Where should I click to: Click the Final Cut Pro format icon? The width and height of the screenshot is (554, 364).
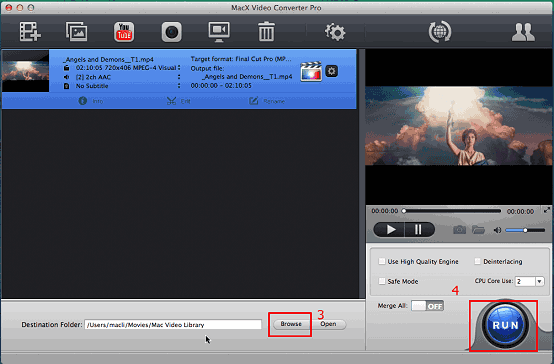point(311,72)
